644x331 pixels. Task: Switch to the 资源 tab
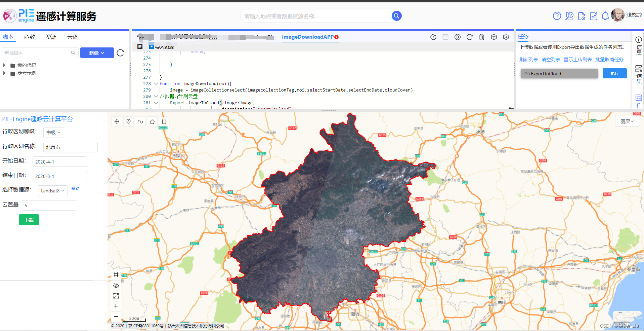pyautogui.click(x=51, y=37)
